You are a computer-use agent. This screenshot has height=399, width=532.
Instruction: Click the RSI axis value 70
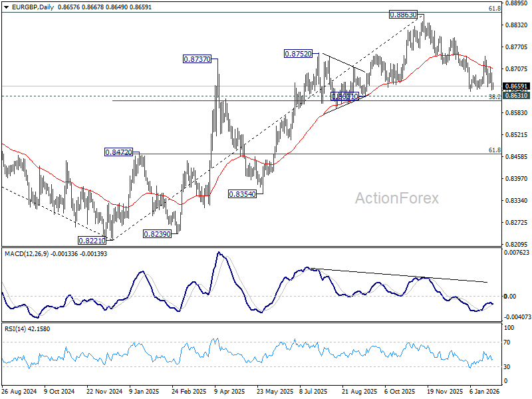click(x=507, y=342)
